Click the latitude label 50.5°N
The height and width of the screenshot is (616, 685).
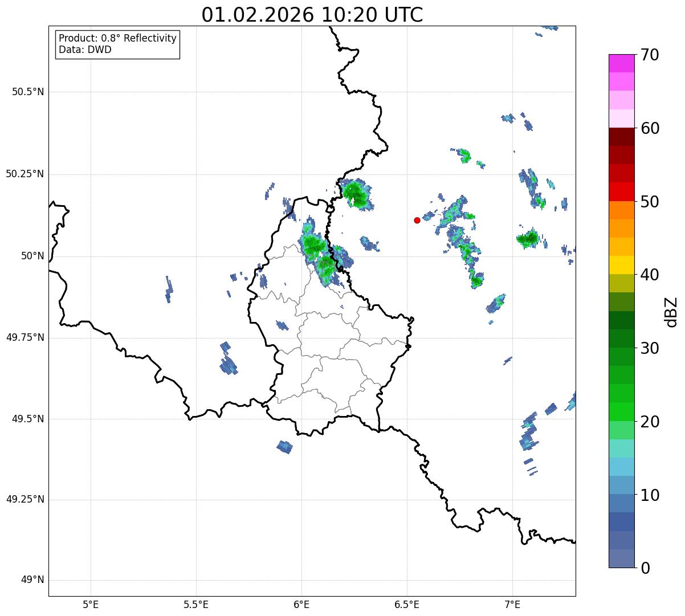pyautogui.click(x=28, y=92)
